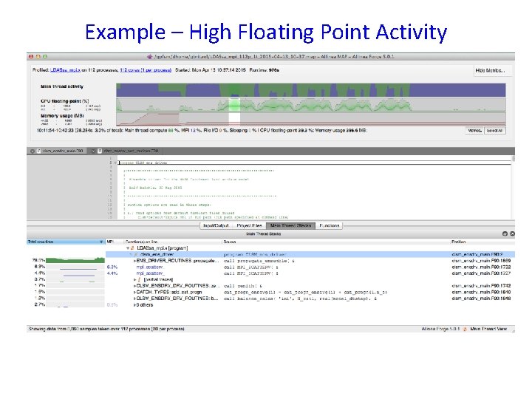The width and height of the screenshot is (532, 399).
Task: Click the program icon beside LDASsa_mpi.x
Action: click(x=132, y=248)
